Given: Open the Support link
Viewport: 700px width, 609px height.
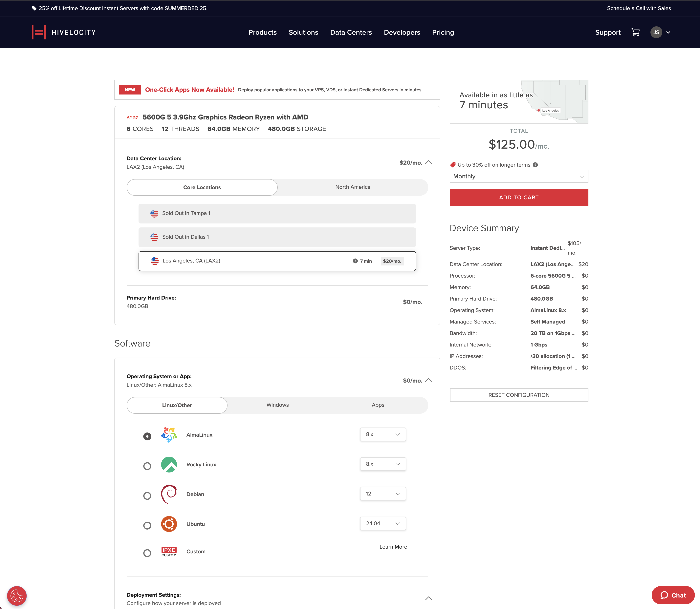Looking at the screenshot, I should coord(607,32).
